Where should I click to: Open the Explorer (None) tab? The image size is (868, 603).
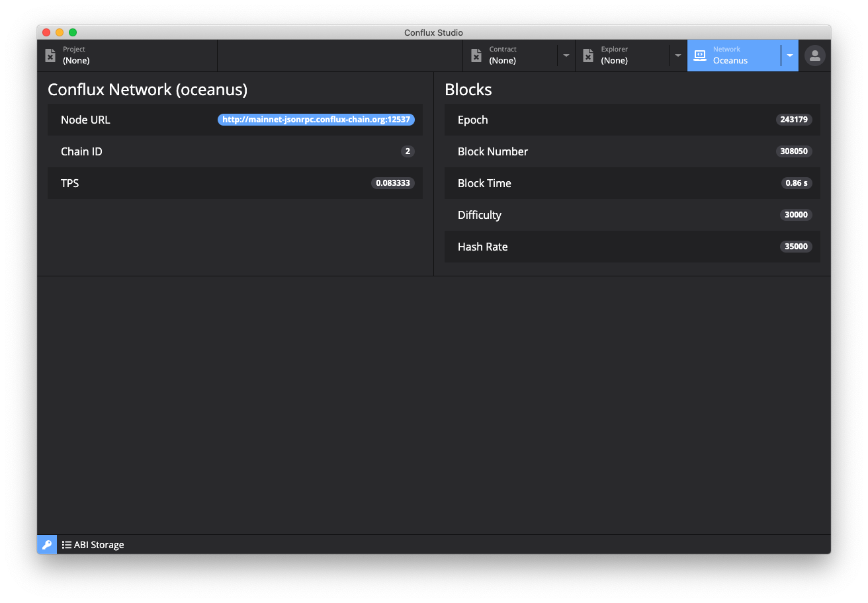pyautogui.click(x=622, y=56)
